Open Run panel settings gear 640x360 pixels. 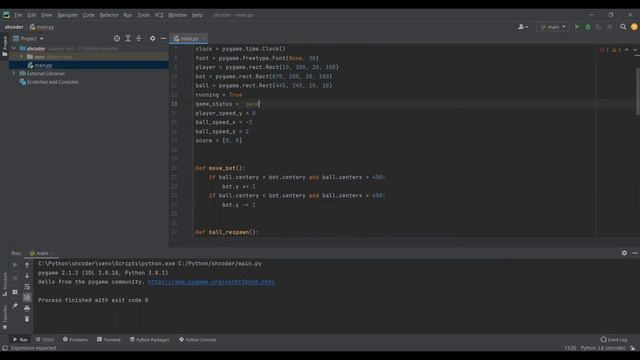pos(624,253)
